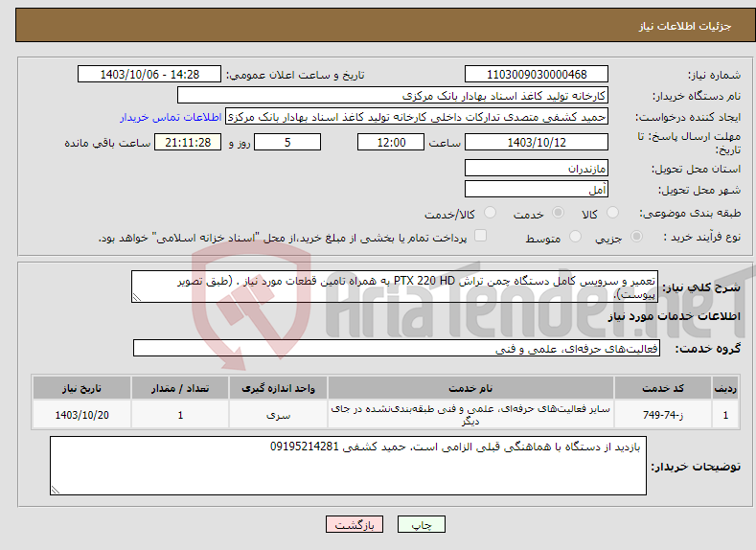Click the request creator name field
756x550 pixels.
coord(417,117)
